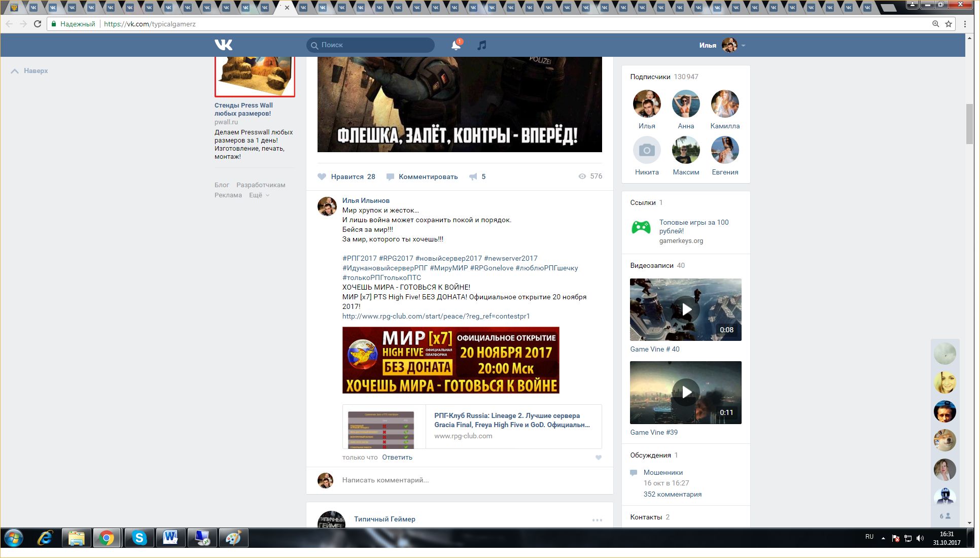Viewport: 980px width, 558px height.
Task: Open the post options three-dots menu
Action: point(597,520)
